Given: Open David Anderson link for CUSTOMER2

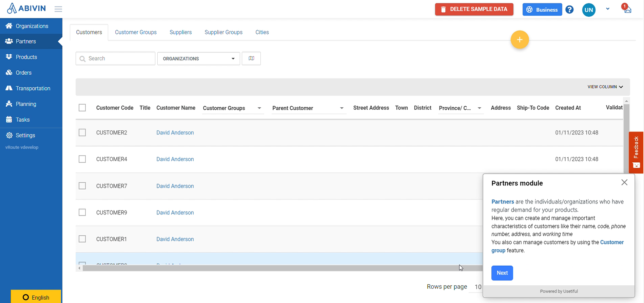Looking at the screenshot, I should pyautogui.click(x=175, y=133).
